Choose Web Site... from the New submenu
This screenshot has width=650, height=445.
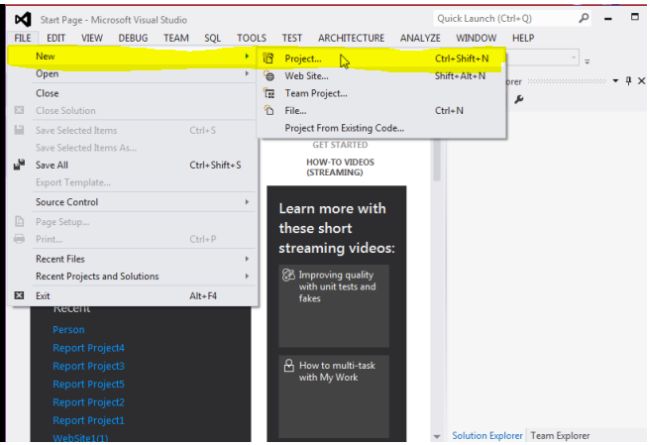click(x=381, y=76)
